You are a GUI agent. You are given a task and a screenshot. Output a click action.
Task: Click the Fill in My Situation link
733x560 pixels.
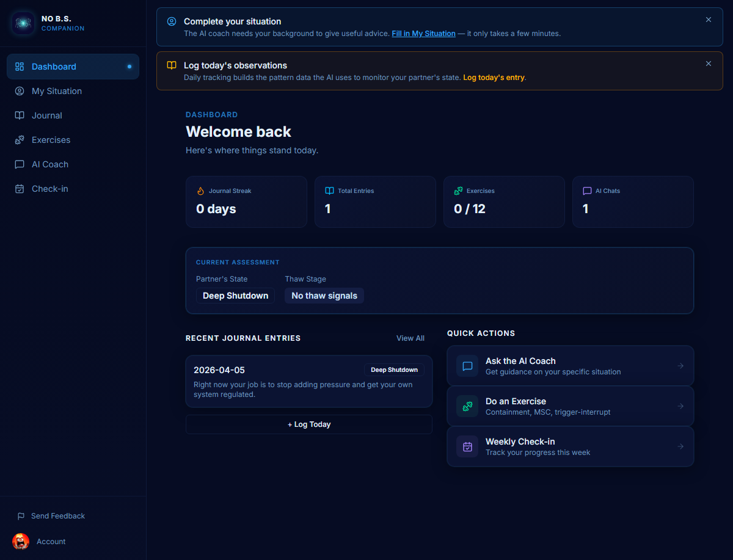(423, 34)
